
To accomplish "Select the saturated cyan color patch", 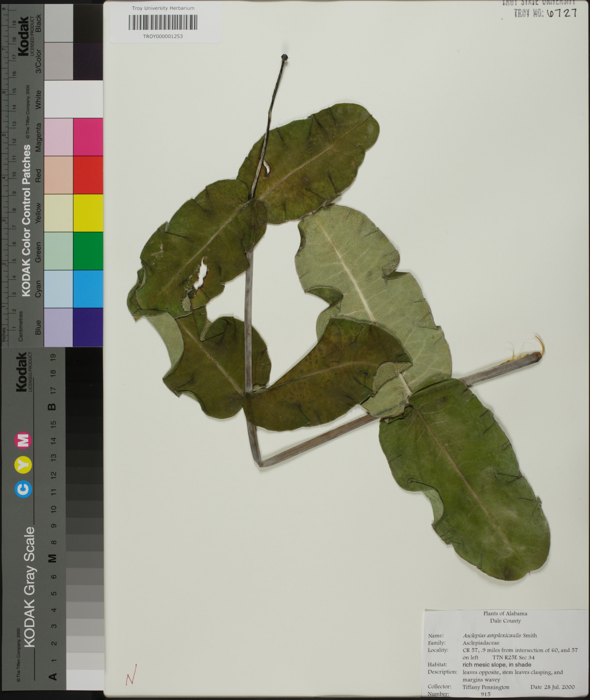I will 88,289.
